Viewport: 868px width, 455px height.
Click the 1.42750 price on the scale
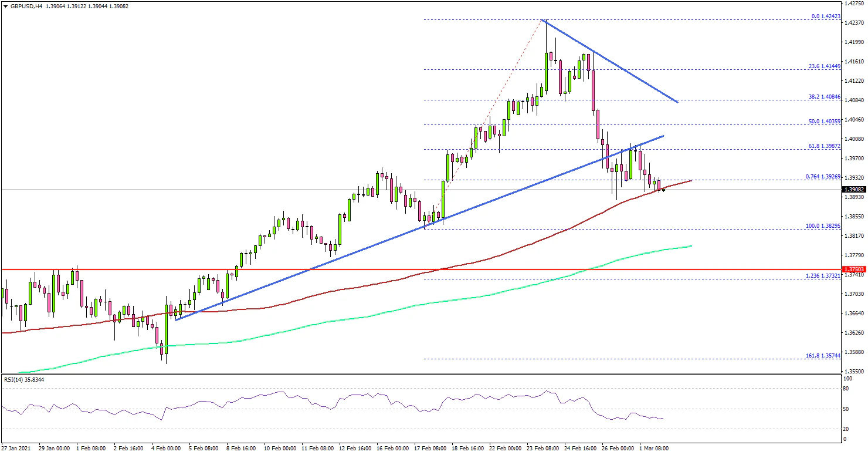[854, 4]
